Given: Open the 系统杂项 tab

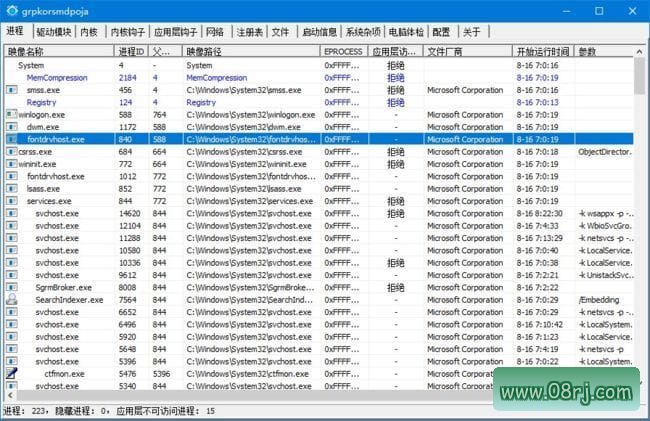Looking at the screenshot, I should click(x=363, y=32).
